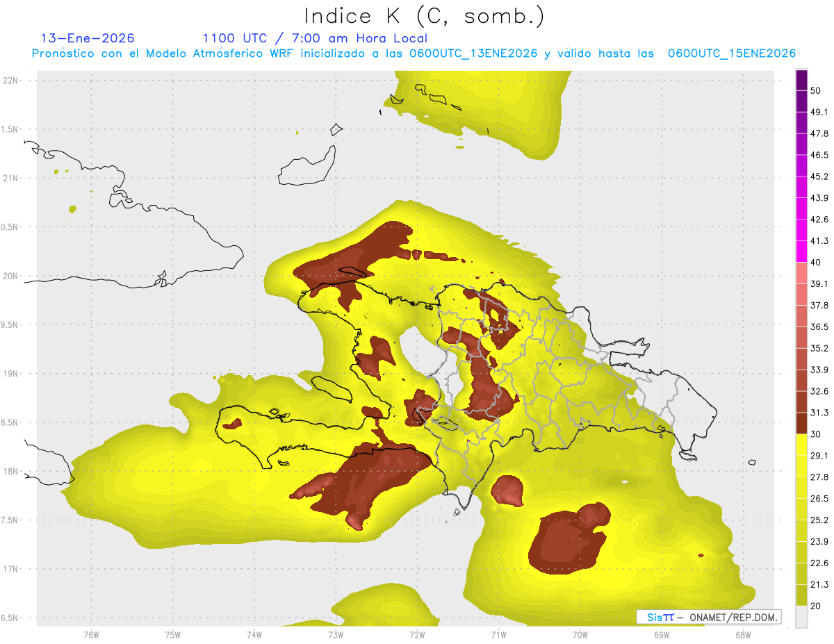834x644 pixels.
Task: Click the latitude label '0.5N'
Action: click(x=10, y=227)
